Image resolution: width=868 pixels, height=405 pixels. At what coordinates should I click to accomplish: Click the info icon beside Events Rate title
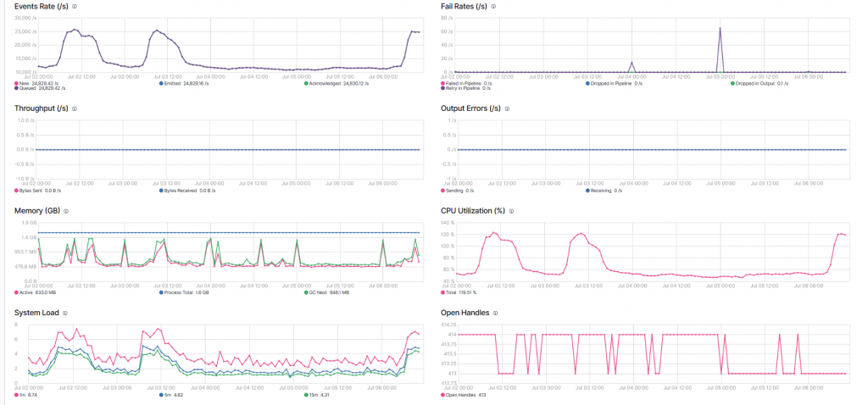75,6
